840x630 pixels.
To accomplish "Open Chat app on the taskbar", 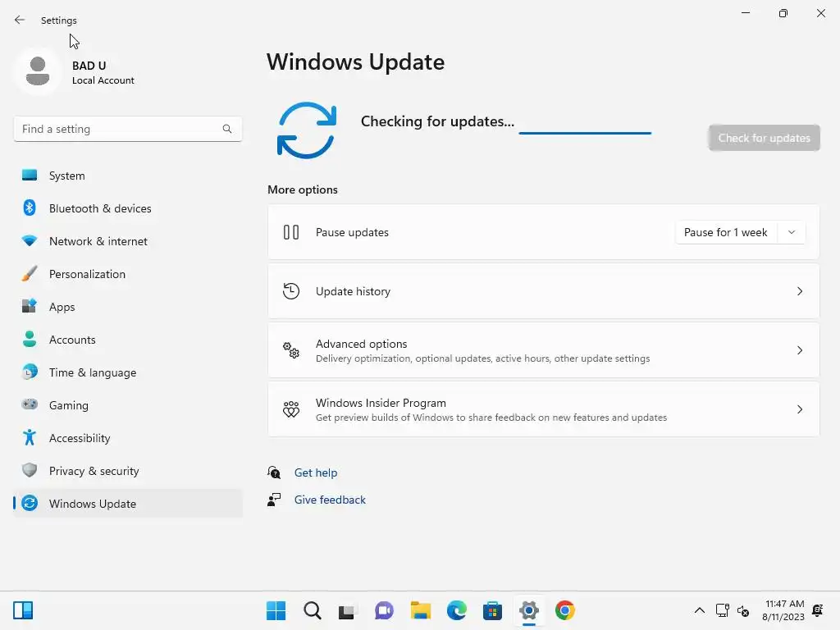I will pyautogui.click(x=384, y=610).
